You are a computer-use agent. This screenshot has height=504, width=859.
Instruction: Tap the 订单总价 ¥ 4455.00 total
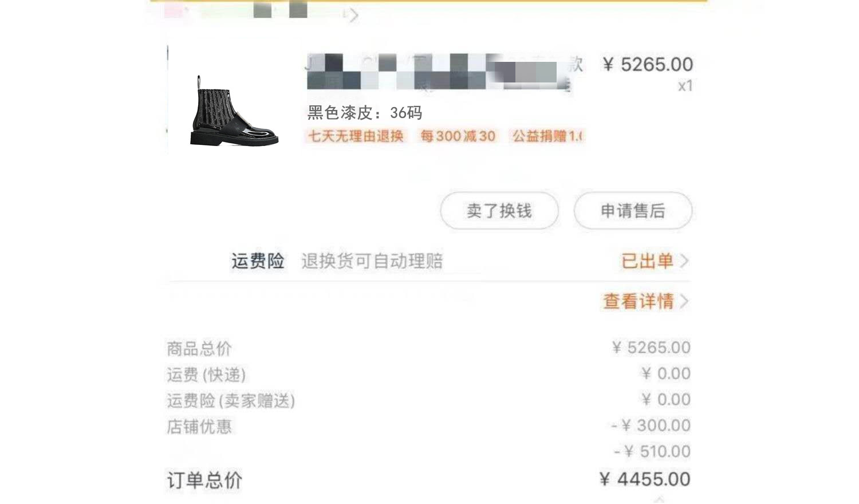[x=428, y=479]
